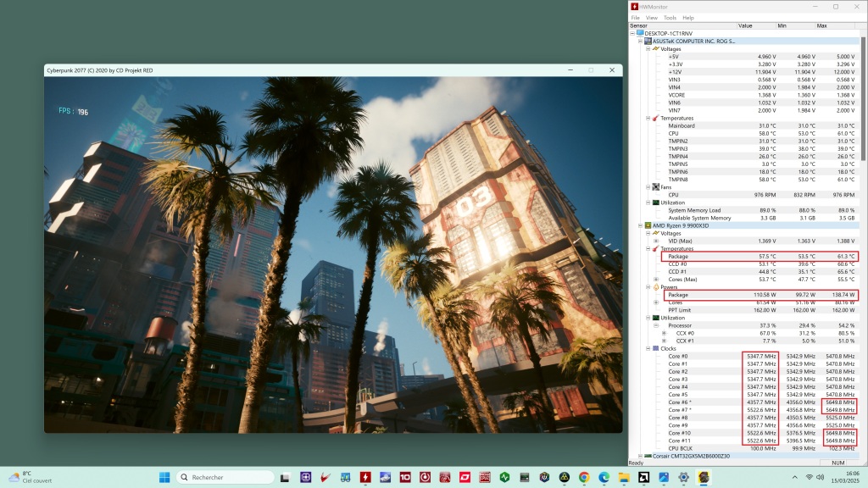This screenshot has width=868, height=488.
Task: Collapse the ASUSTeK Temperatures group
Action: click(x=648, y=118)
